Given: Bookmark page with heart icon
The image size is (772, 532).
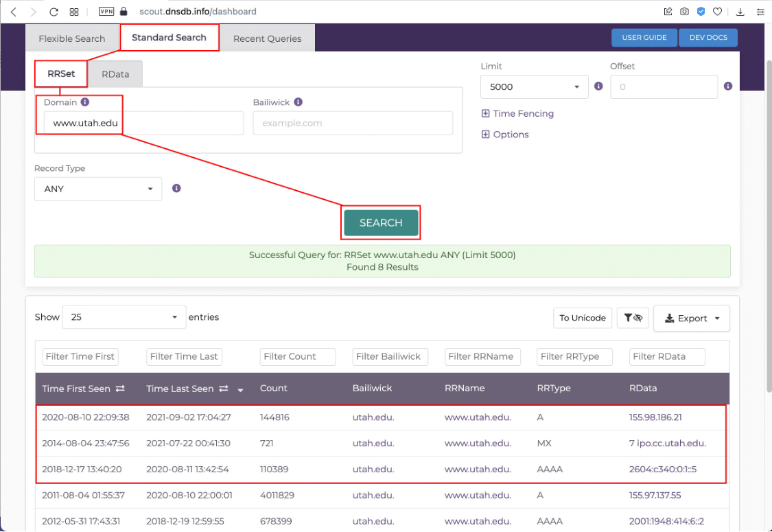Looking at the screenshot, I should click(x=717, y=12).
